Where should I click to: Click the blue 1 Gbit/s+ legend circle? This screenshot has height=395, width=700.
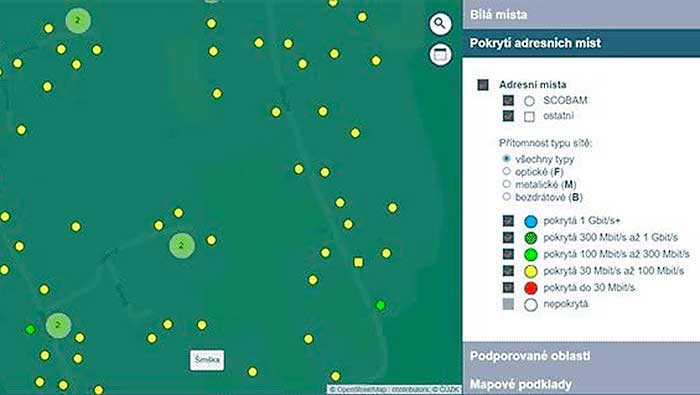click(530, 221)
